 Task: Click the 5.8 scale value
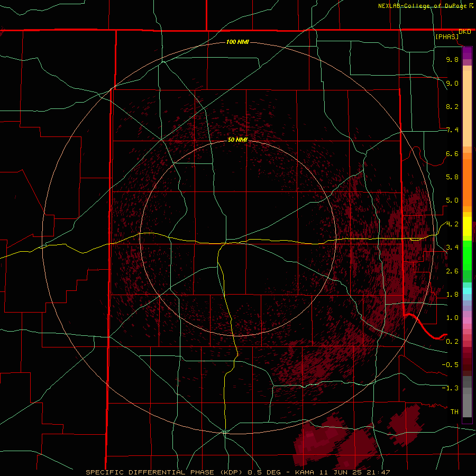click(452, 177)
